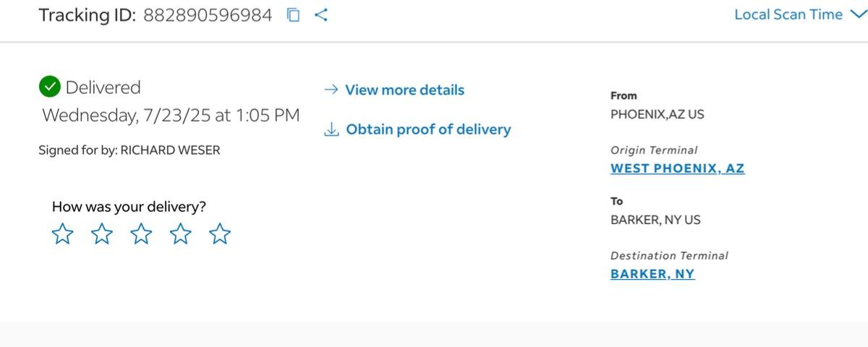Click the arrow icon before View more details
This screenshot has width=868, height=347.
click(x=331, y=90)
